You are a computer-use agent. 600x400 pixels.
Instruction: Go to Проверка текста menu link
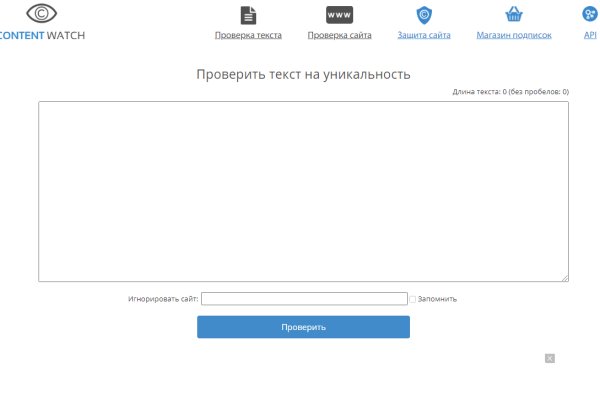(x=248, y=35)
